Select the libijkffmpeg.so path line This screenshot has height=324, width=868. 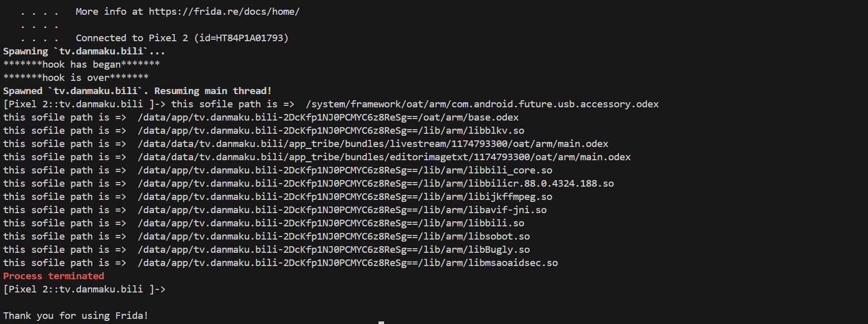[278, 197]
